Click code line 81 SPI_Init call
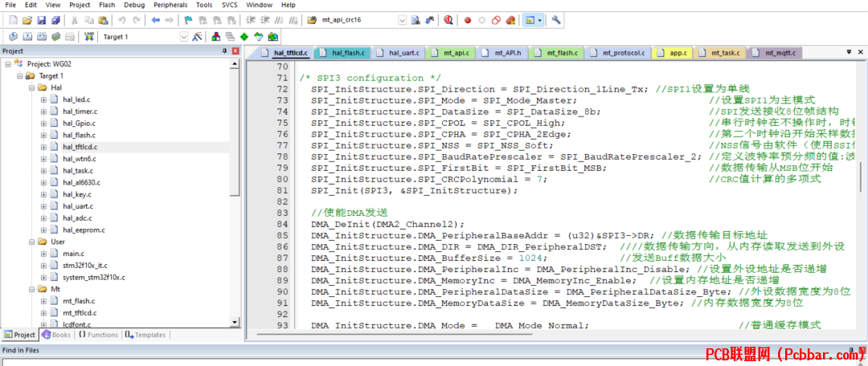868x366 pixels. tap(414, 191)
